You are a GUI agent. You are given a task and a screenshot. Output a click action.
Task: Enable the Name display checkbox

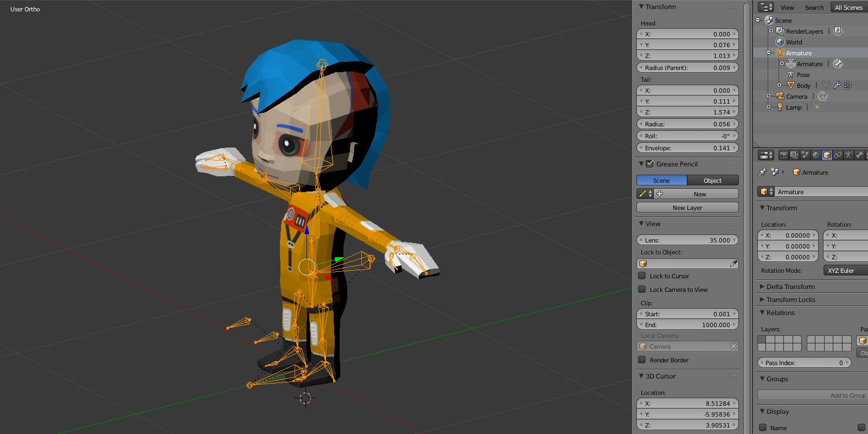[x=763, y=427]
